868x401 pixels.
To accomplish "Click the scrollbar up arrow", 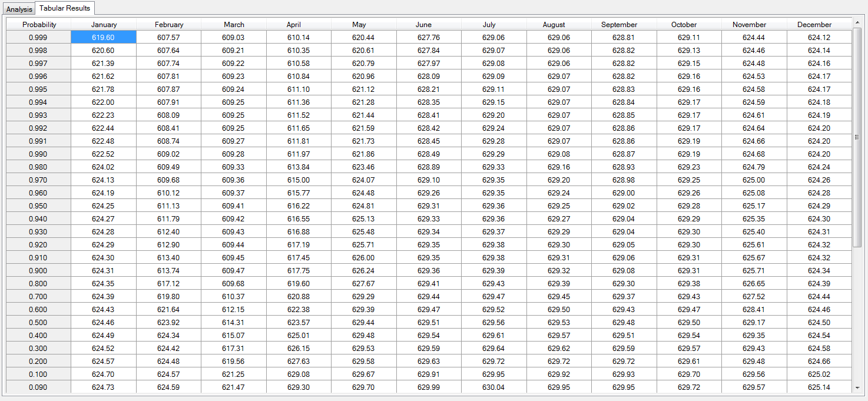I will pos(859,24).
